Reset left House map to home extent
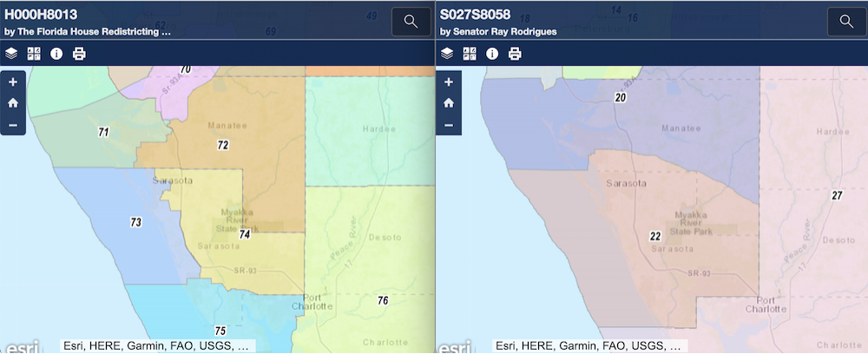The height and width of the screenshot is (354, 868). pyautogui.click(x=12, y=103)
